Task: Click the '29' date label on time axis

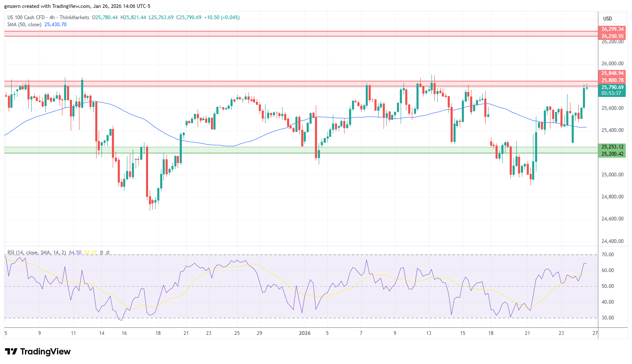Action: pos(260,333)
